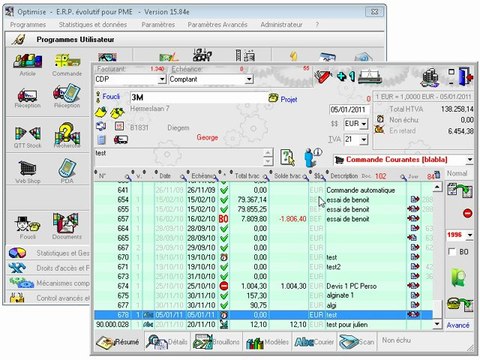The image size is (480, 360).
Task: Click the plus 1 add icon
Action: [x=346, y=76]
